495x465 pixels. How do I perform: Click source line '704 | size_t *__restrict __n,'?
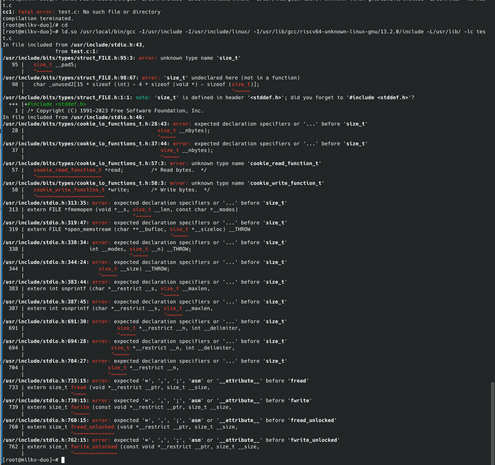click(94, 368)
